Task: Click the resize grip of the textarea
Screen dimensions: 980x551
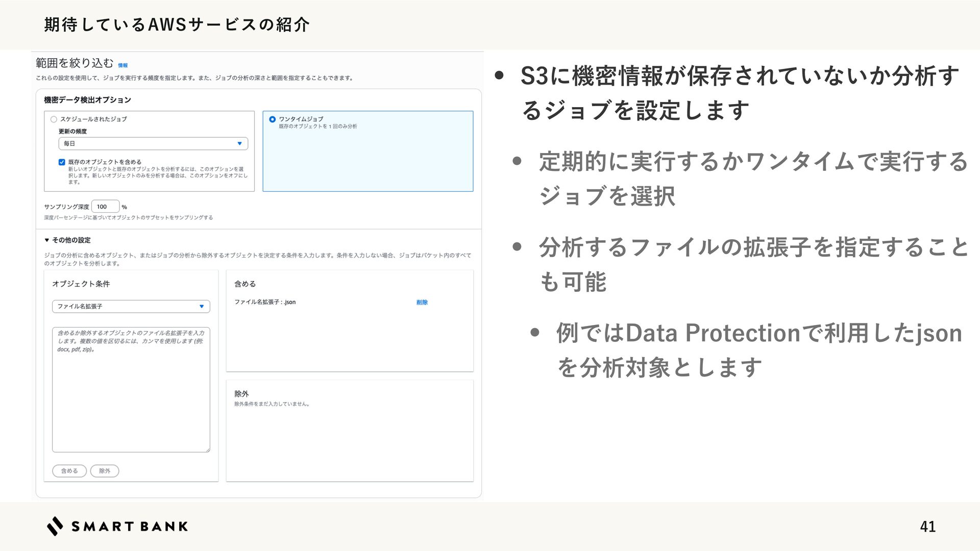Action: tap(208, 450)
